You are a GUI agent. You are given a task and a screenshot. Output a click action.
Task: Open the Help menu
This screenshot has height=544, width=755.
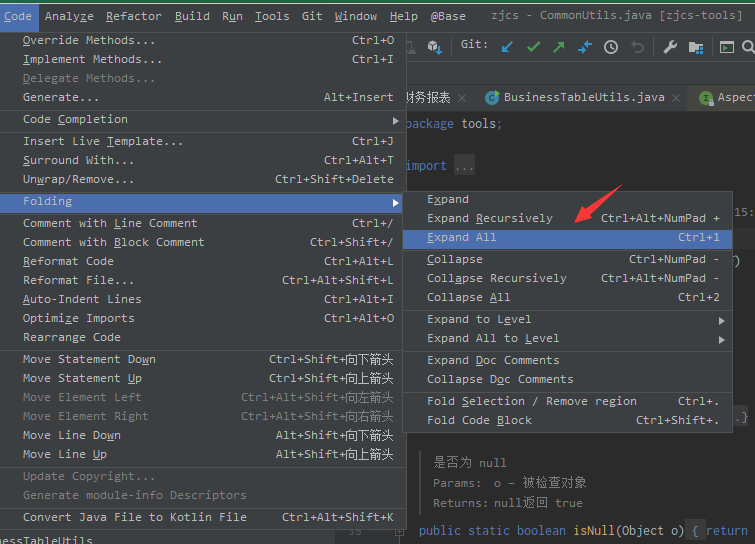[404, 16]
